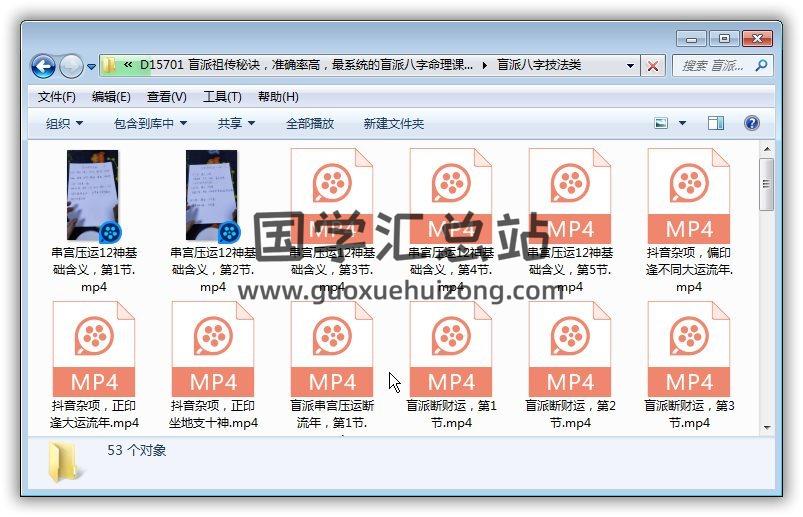Expand the 包含到库中 dropdown

coord(150,124)
